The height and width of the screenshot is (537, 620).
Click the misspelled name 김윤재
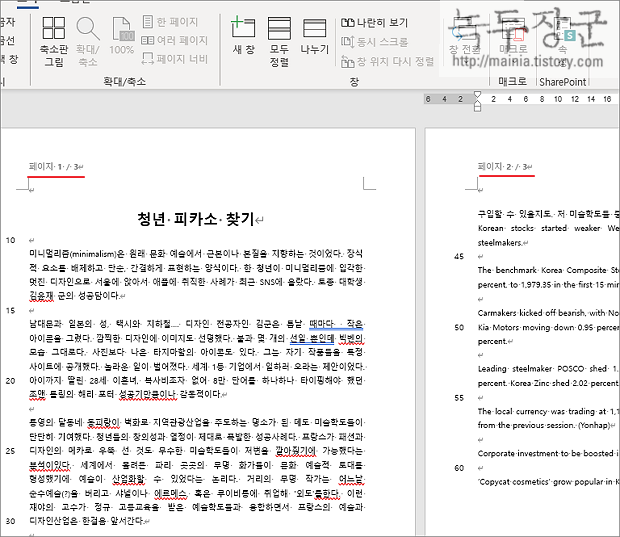(x=42, y=296)
